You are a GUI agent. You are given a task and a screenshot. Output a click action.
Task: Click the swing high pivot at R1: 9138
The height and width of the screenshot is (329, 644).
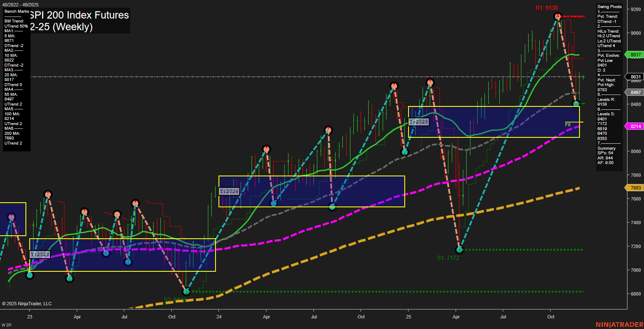(558, 17)
